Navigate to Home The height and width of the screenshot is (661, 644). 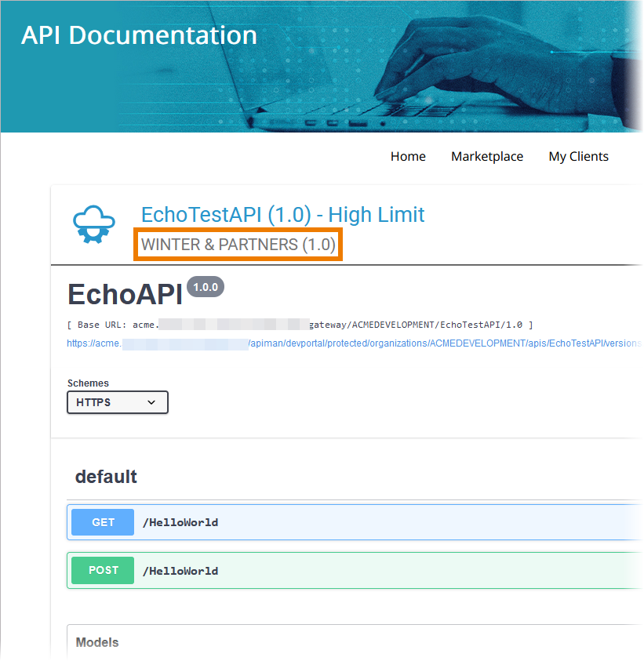click(x=408, y=156)
